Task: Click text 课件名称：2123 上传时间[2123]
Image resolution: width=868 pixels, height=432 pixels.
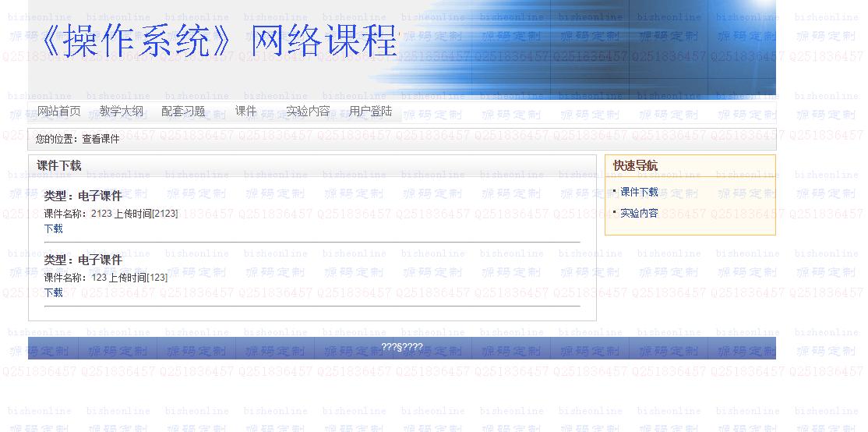Action: [111, 214]
